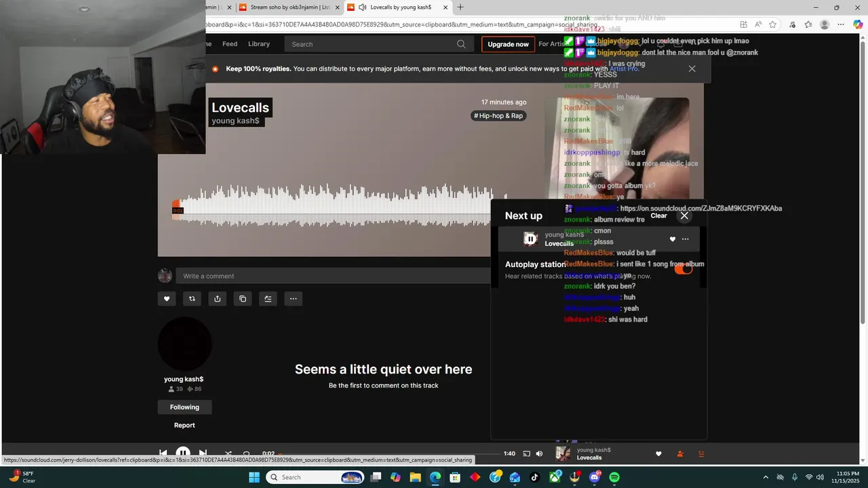
Task: Clear the Next up queue
Action: click(659, 216)
